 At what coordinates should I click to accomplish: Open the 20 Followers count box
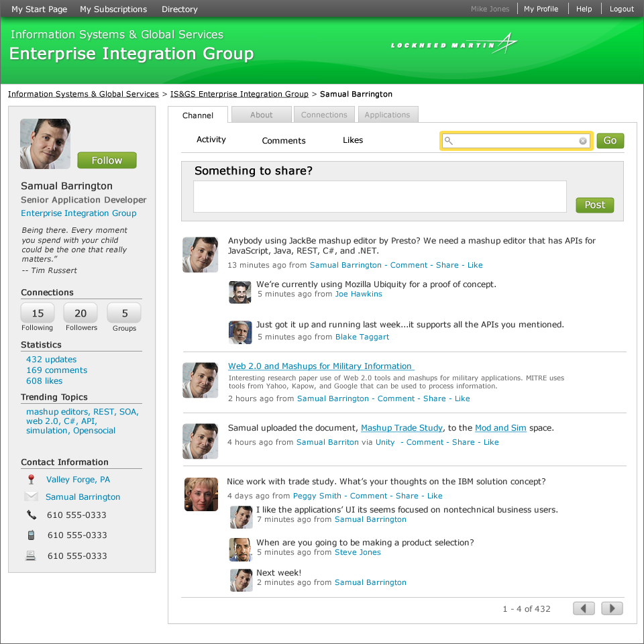pyautogui.click(x=80, y=313)
